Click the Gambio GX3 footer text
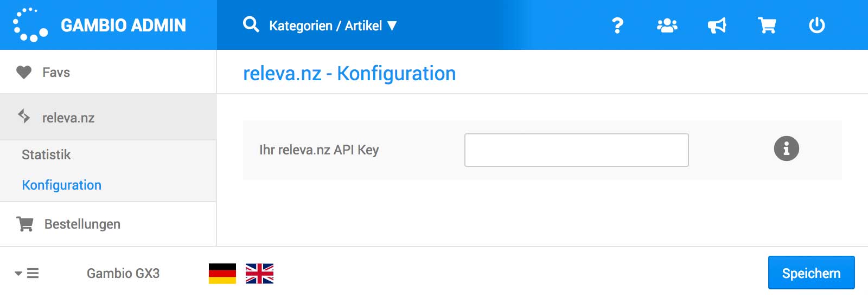 tap(123, 274)
